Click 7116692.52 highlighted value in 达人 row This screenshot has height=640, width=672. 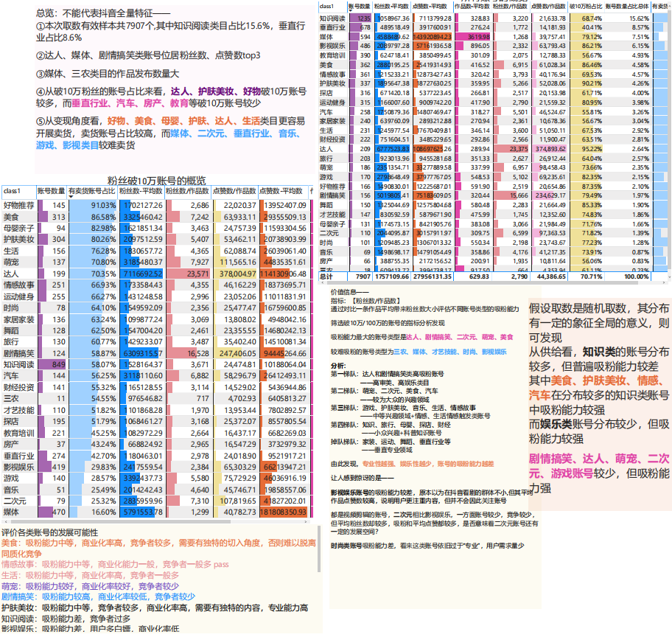pyautogui.click(x=143, y=274)
